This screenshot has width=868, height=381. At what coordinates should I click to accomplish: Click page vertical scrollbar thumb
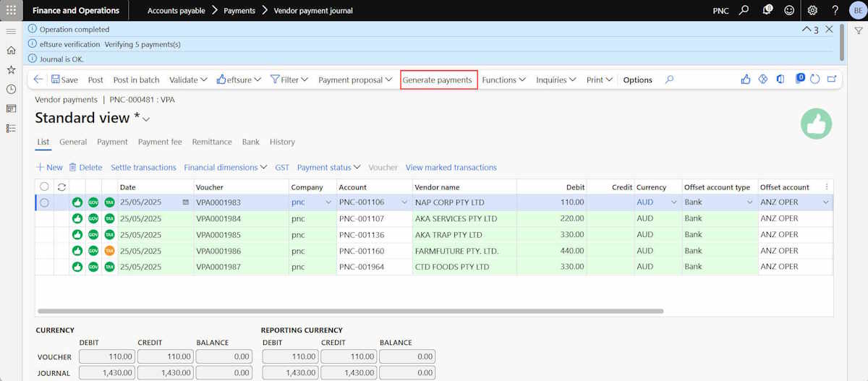pyautogui.click(x=841, y=43)
